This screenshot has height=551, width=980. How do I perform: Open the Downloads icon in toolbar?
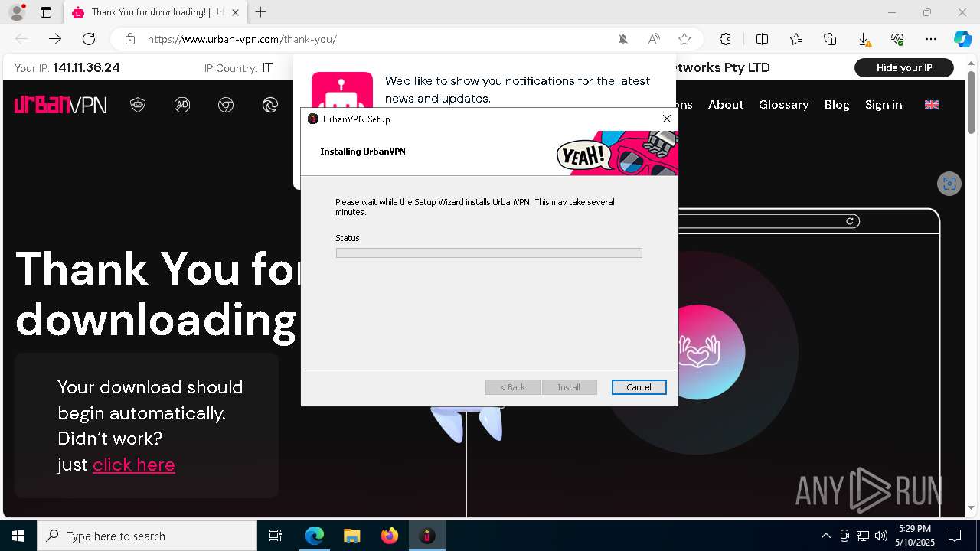point(864,39)
